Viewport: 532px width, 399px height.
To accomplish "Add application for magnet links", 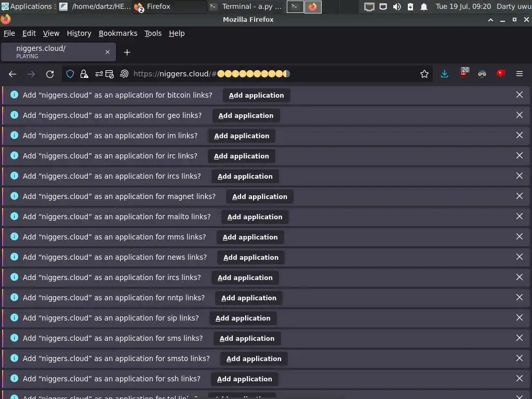I will [260, 196].
